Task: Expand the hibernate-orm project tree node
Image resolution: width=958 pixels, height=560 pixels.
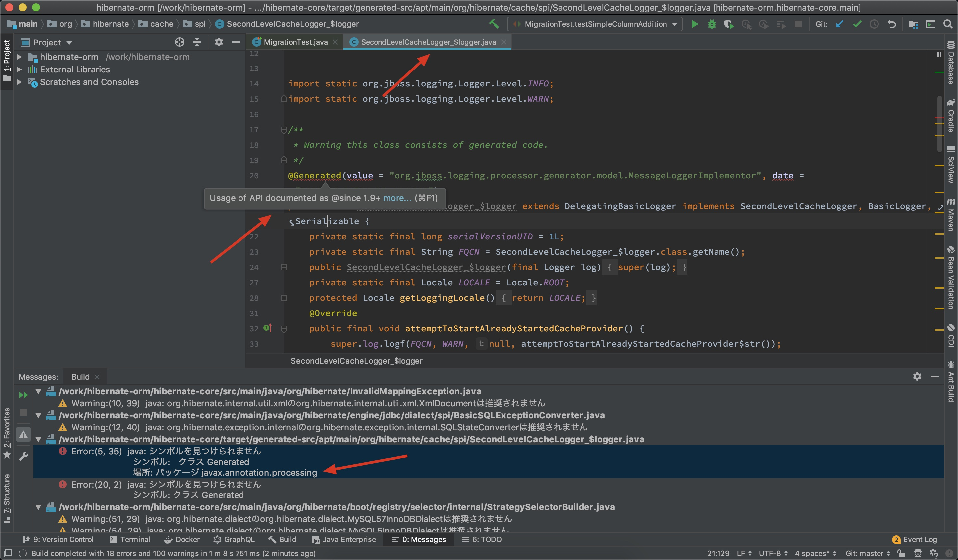Action: click(19, 57)
